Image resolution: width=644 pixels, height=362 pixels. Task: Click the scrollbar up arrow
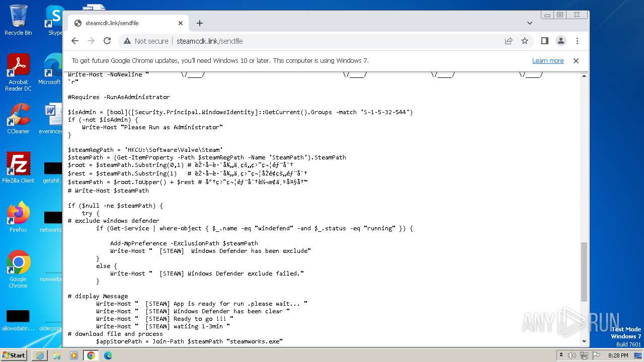584,76
